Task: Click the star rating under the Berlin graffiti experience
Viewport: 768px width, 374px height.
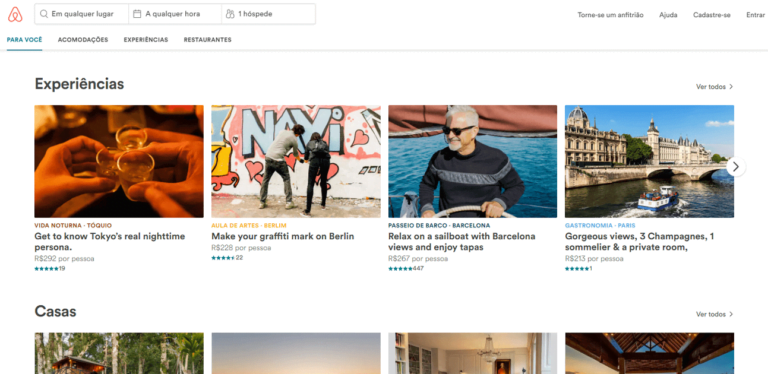Action: [223, 258]
